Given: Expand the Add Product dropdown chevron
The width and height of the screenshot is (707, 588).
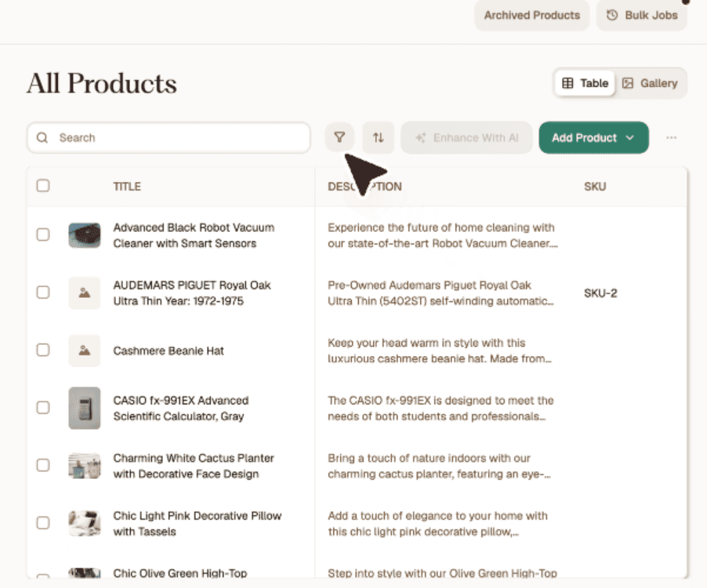Looking at the screenshot, I should 630,137.
